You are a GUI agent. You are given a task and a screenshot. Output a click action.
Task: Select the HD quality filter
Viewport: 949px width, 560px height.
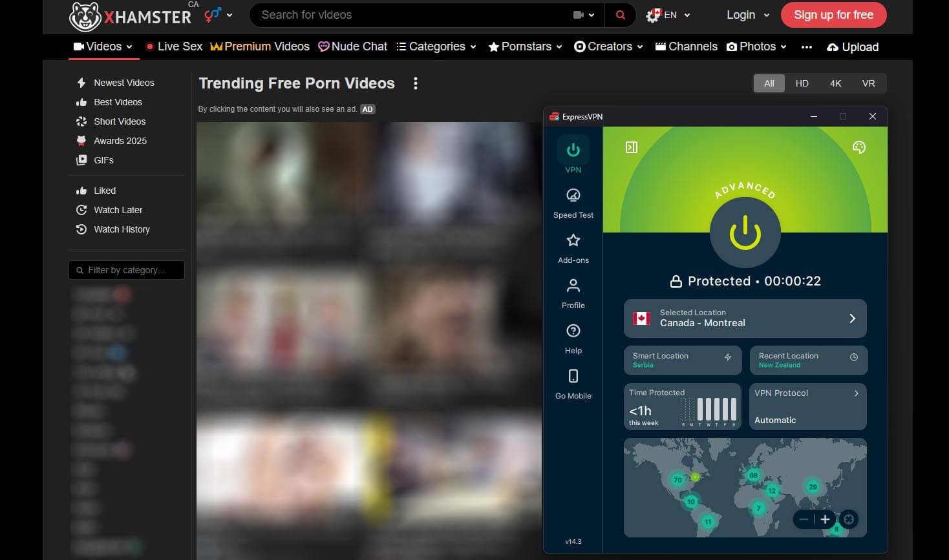tap(802, 83)
